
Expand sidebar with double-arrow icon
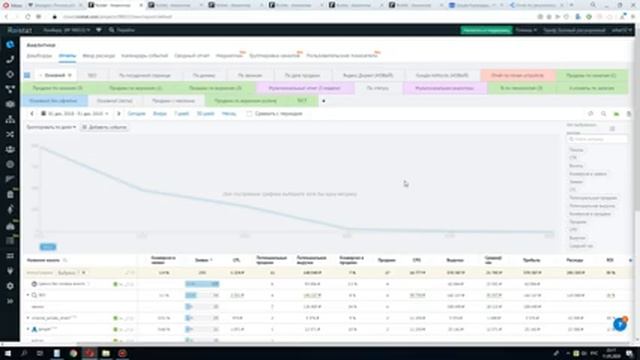10,301
